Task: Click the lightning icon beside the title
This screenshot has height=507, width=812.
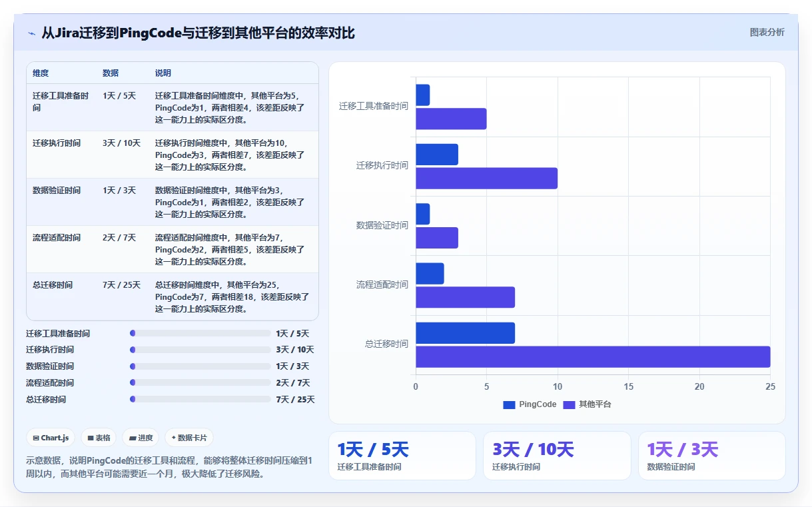Action: coord(31,33)
